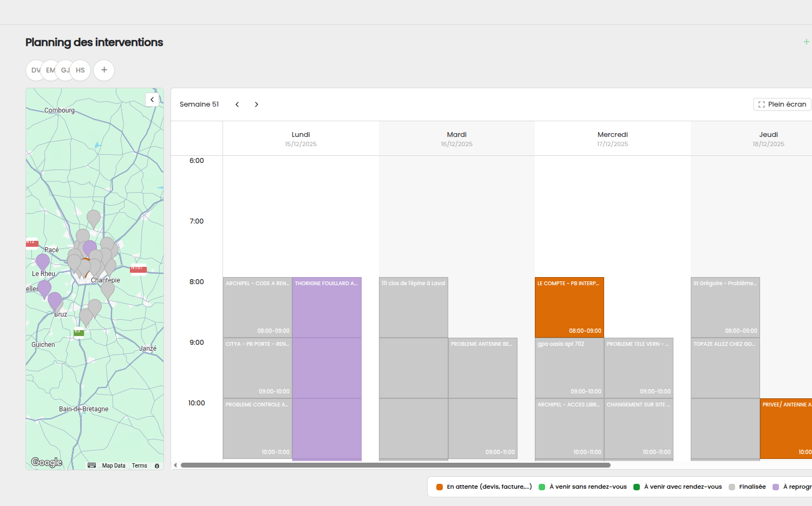Click the gray map pin north of Rennes
The width and height of the screenshot is (812, 506).
[94, 217]
